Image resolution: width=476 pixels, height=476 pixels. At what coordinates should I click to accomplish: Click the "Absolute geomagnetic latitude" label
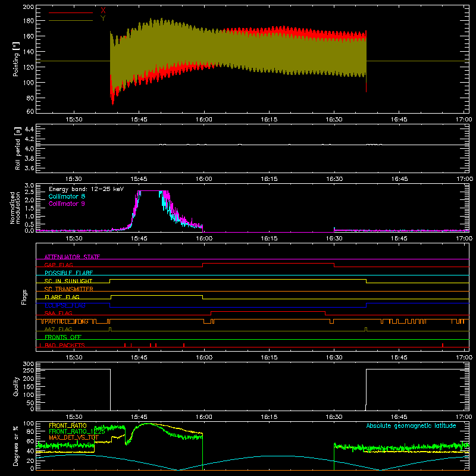pyautogui.click(x=411, y=425)
